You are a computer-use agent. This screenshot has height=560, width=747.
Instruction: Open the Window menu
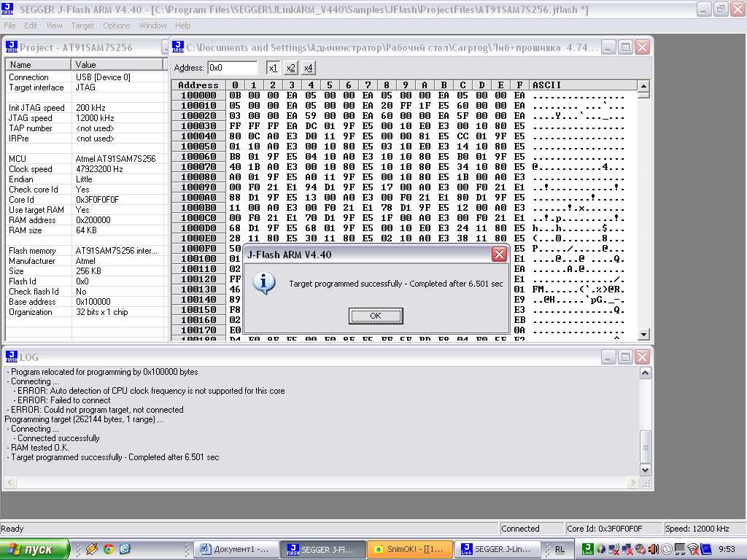152,26
